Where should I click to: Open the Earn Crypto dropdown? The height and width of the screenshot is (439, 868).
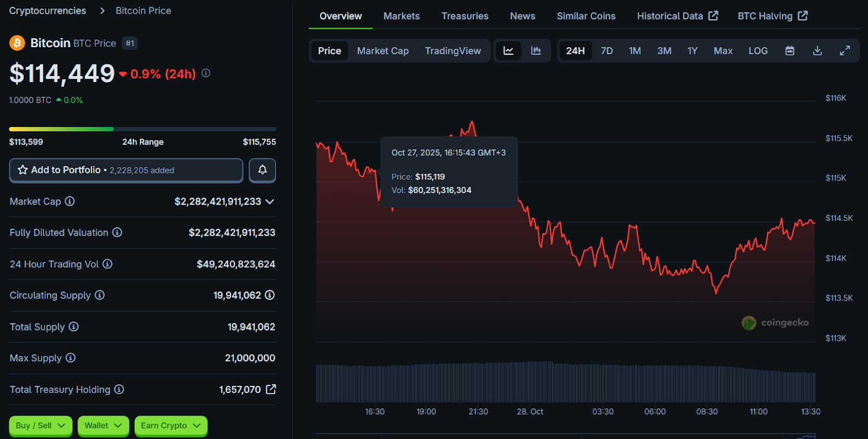170,425
